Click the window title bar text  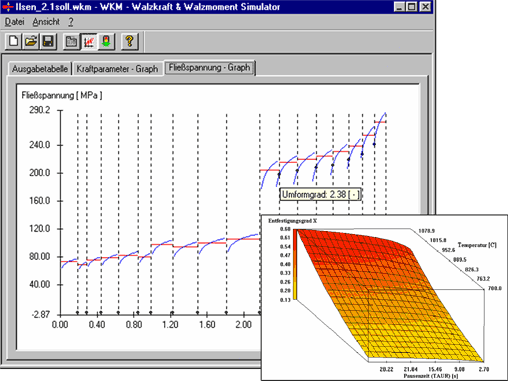148,7
